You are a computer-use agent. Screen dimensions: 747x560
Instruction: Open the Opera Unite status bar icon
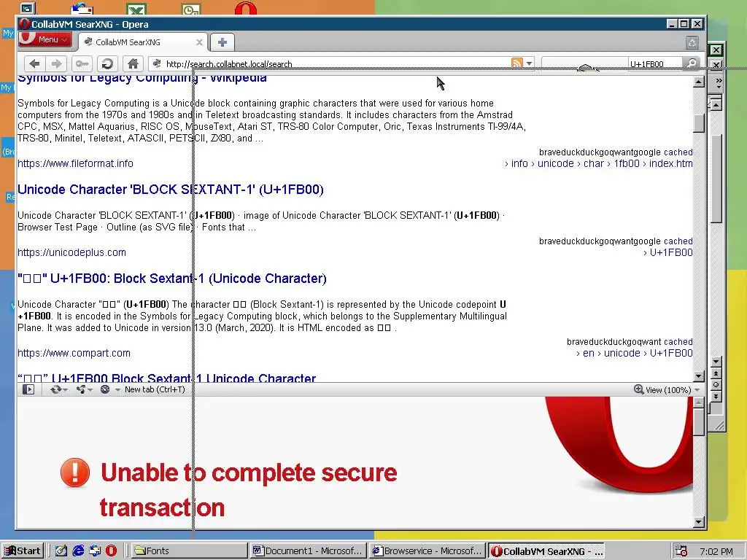84,389
